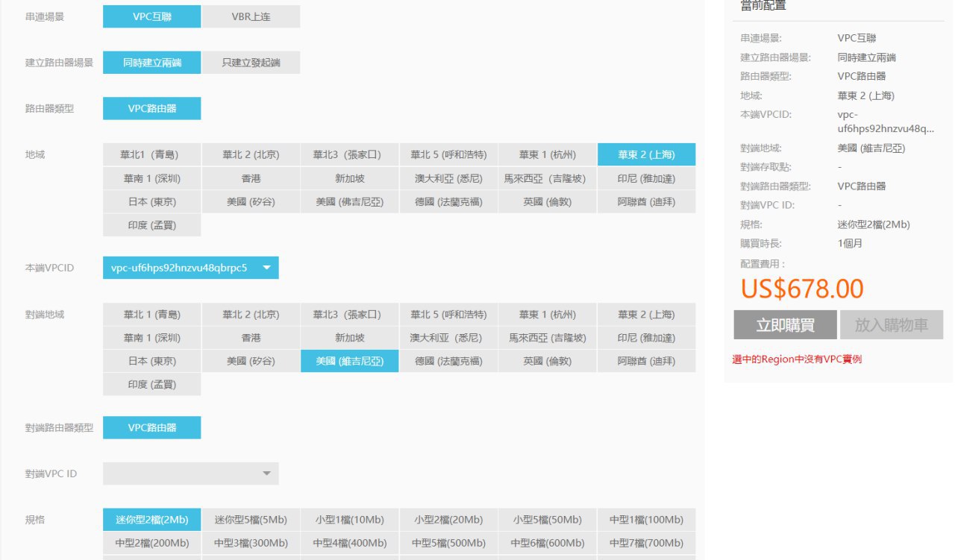Pick the 迷你型5檔(5Mb) specification
Viewport: 955px width, 560px height.
pos(251,520)
